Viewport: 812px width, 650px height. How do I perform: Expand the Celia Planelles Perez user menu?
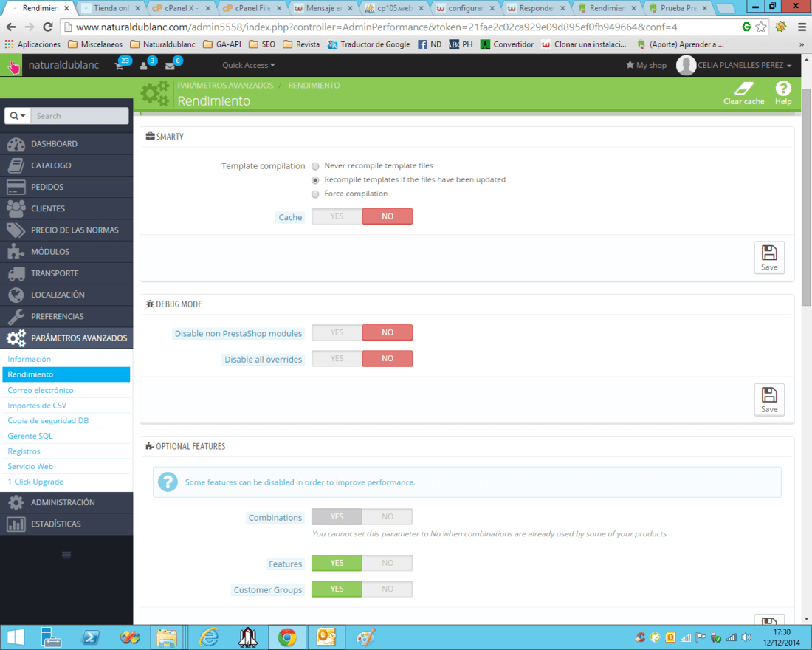(x=734, y=65)
